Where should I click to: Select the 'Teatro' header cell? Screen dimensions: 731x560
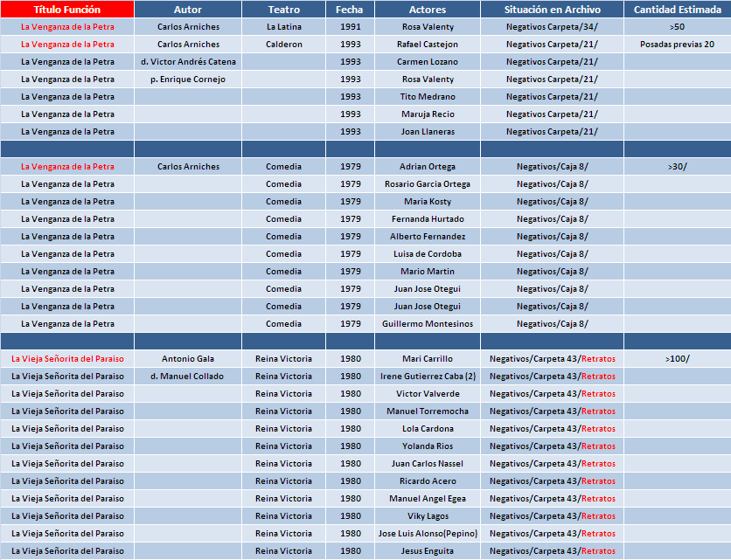(283, 10)
